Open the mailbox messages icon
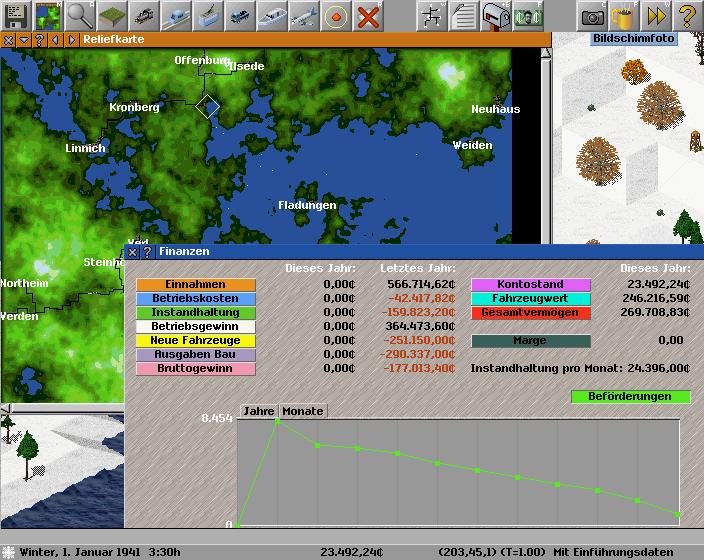The width and height of the screenshot is (704, 560). click(496, 16)
